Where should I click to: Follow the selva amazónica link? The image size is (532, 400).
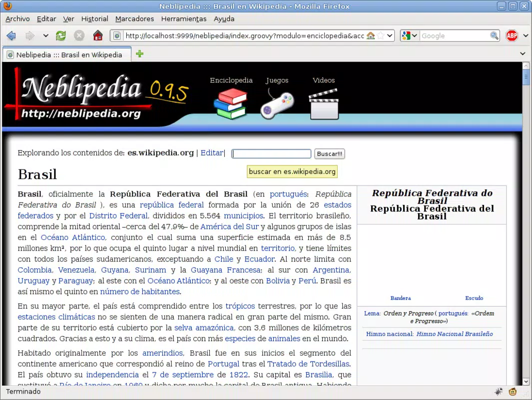tap(204, 328)
